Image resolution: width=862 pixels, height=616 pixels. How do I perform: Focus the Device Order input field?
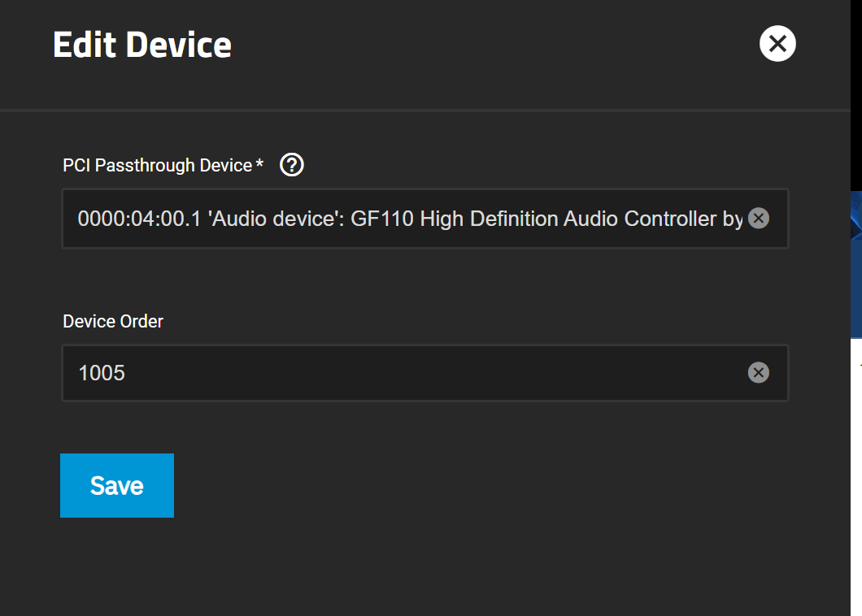point(425,372)
